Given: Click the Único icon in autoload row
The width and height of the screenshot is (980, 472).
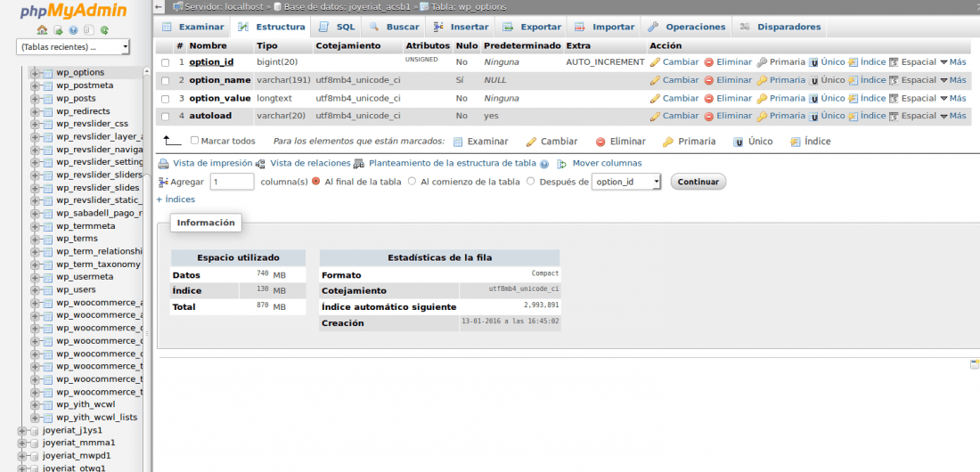Looking at the screenshot, I should click(813, 117).
